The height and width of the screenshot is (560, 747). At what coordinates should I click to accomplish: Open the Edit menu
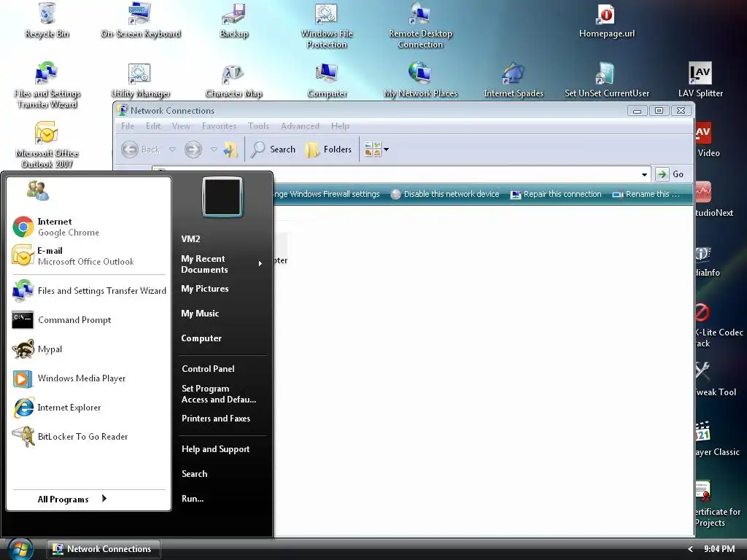(153, 126)
